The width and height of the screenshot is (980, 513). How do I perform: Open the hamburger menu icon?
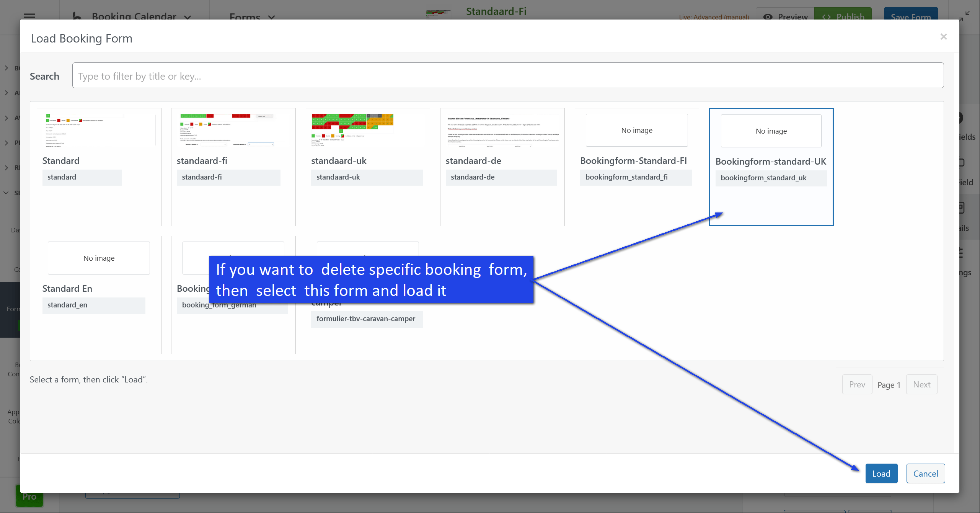click(x=29, y=16)
